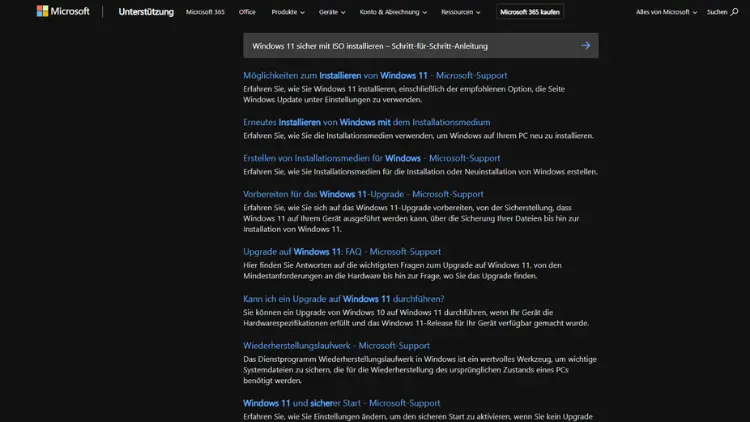750x422 pixels.
Task: Expand Alles von Microsoft menu
Action: click(666, 12)
